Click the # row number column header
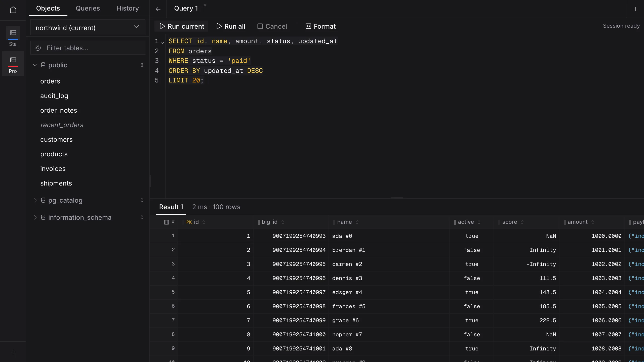Screen dimensions: 644x362 click(x=173, y=222)
